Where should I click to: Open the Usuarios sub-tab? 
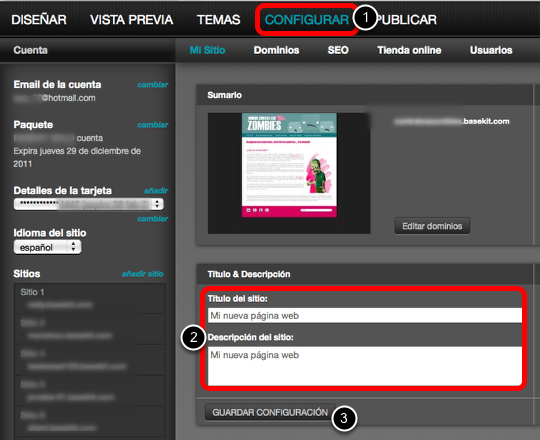point(491,50)
